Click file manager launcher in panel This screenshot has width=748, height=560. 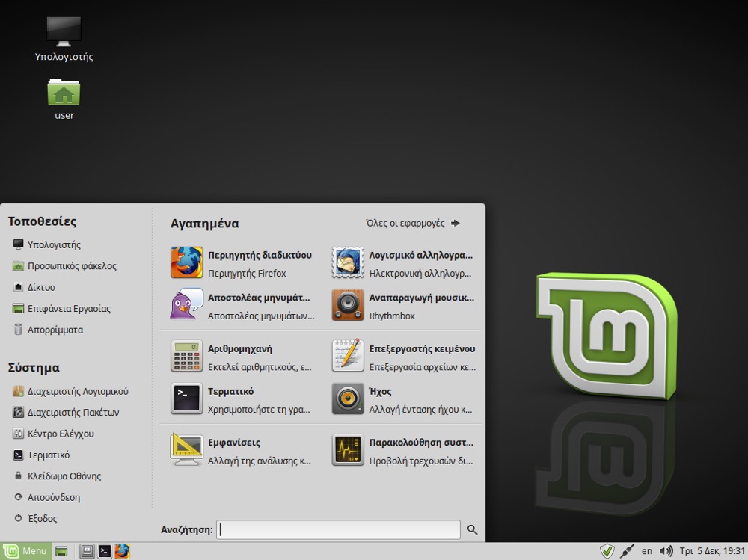coord(87,552)
